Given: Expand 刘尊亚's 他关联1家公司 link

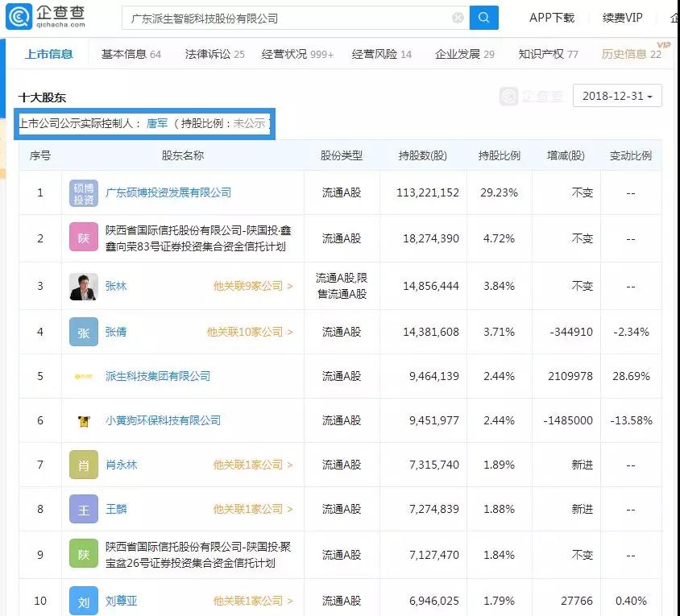Looking at the screenshot, I should pos(253,601).
